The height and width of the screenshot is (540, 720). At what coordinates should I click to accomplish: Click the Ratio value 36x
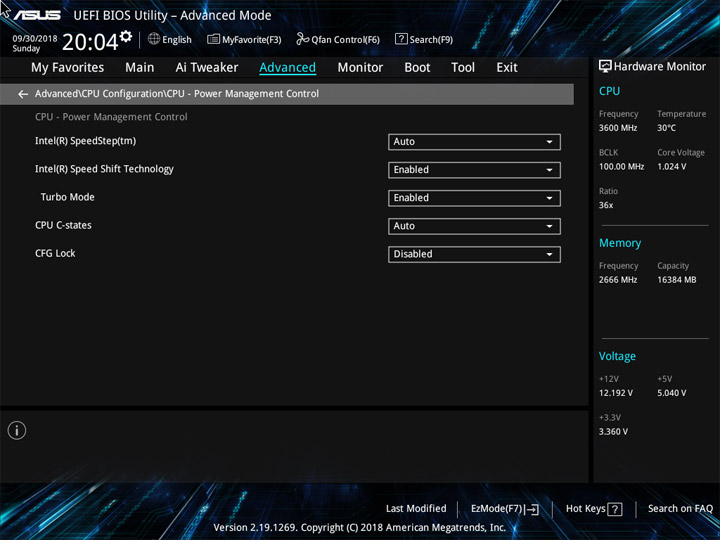[606, 205]
